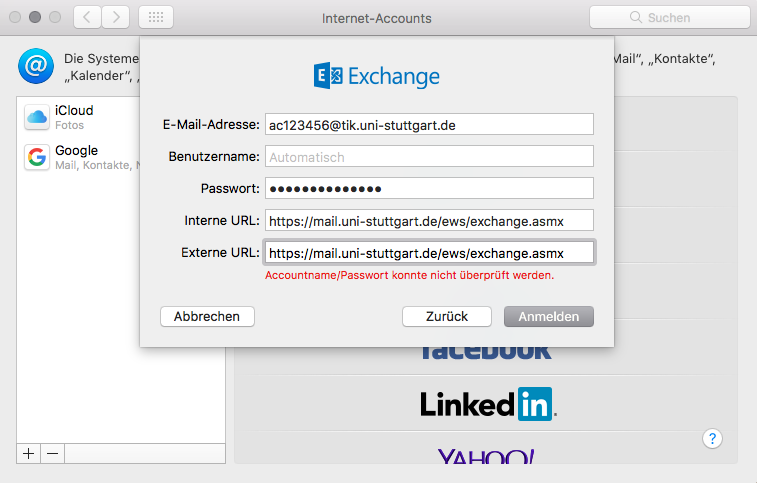Click the back navigation arrow

(87, 17)
